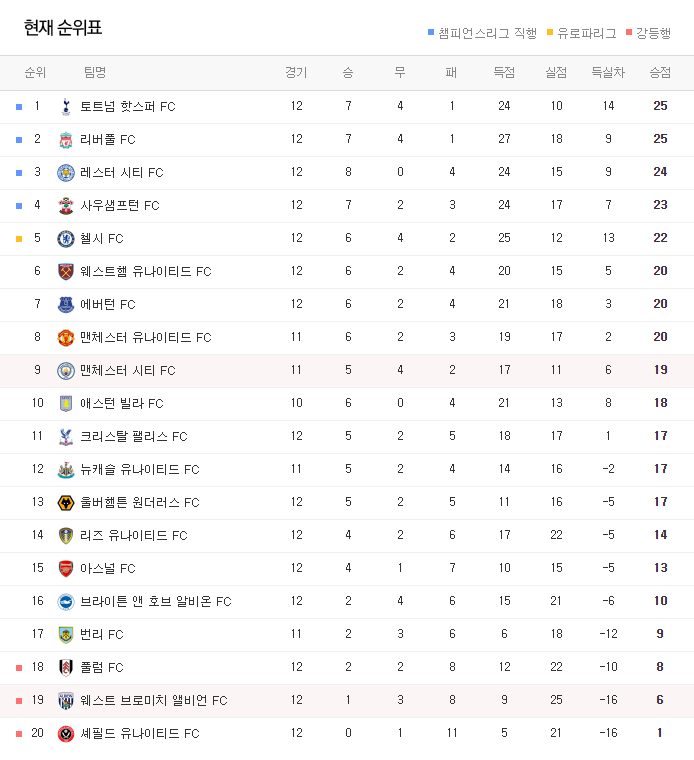The height and width of the screenshot is (760, 694).
Task: Select the 브라이튼 앤 호브 알비온 FC link
Action: 156,601
